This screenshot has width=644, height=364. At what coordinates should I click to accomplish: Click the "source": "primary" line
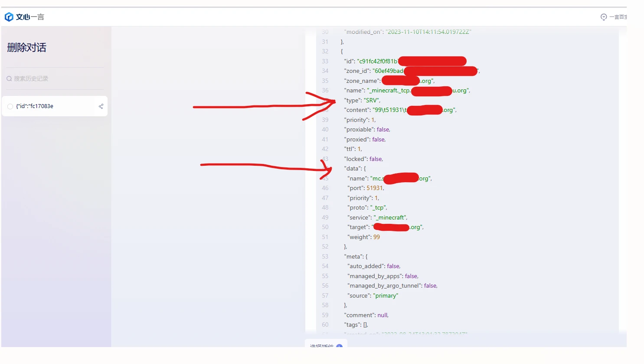[373, 295]
